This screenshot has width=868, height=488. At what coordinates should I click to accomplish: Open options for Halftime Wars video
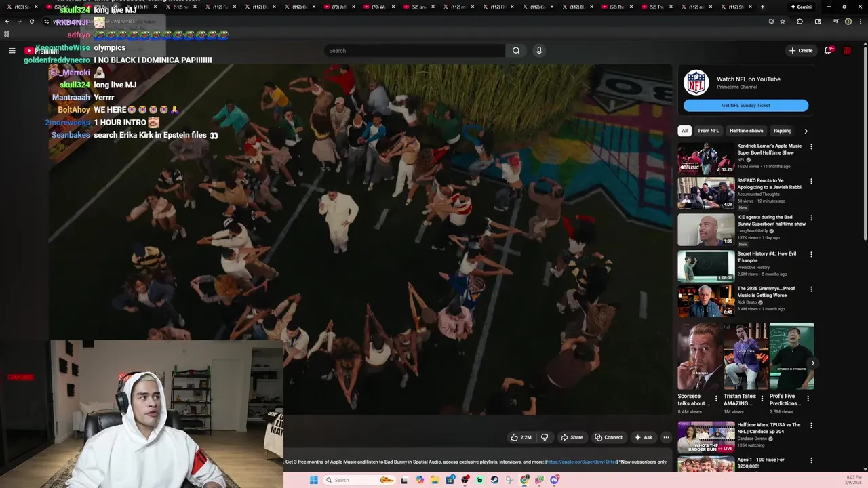click(x=811, y=426)
